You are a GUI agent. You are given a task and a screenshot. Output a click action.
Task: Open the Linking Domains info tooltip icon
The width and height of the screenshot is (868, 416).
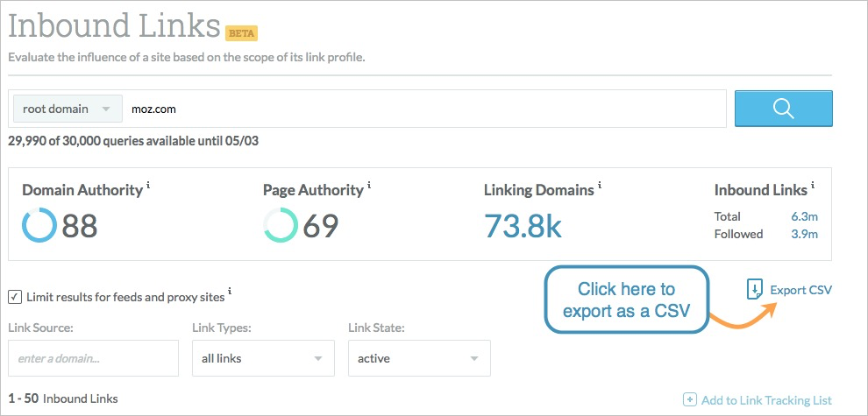point(600,186)
